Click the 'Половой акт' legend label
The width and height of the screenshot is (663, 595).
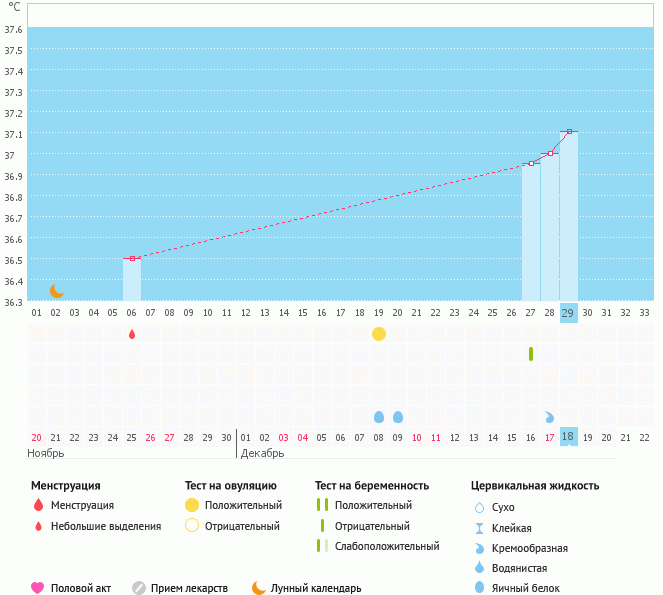pos(83,588)
